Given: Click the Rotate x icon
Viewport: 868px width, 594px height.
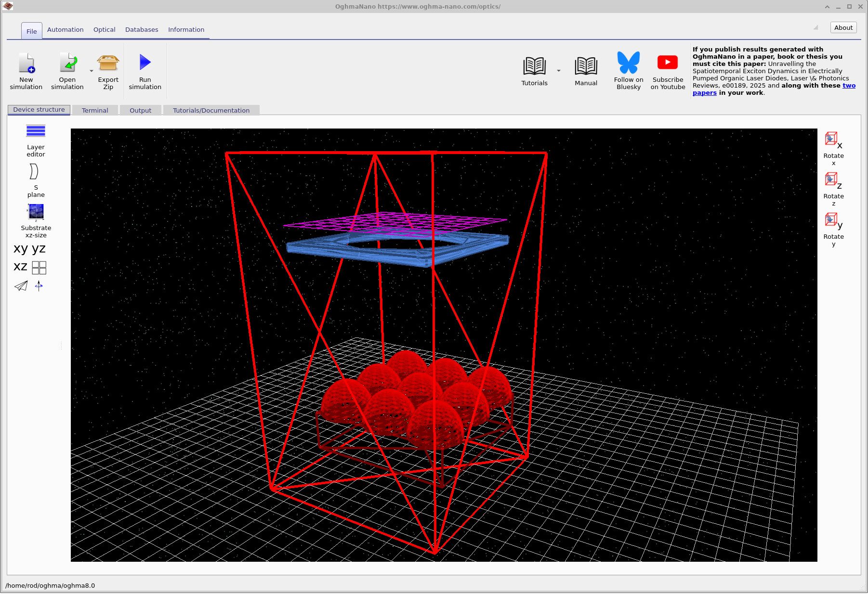Looking at the screenshot, I should coord(830,139).
